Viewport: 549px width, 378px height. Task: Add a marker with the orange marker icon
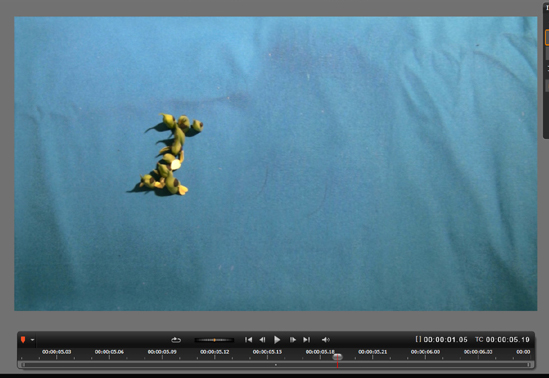23,340
